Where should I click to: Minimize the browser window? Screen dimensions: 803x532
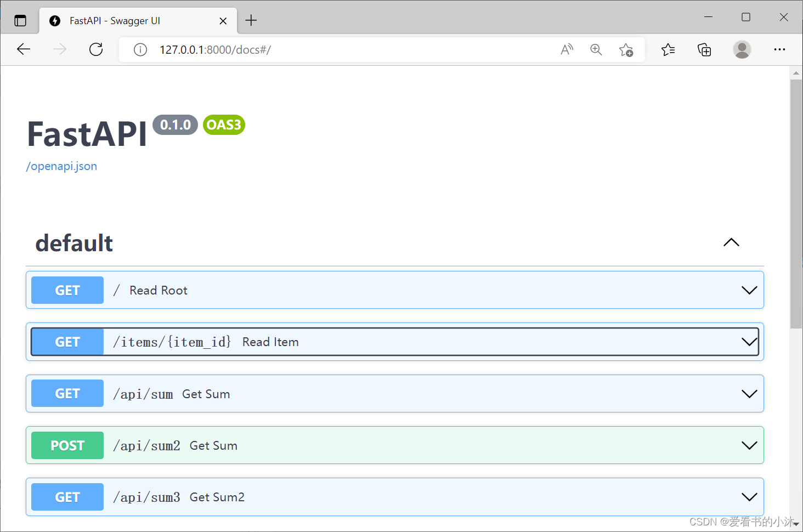708,17
